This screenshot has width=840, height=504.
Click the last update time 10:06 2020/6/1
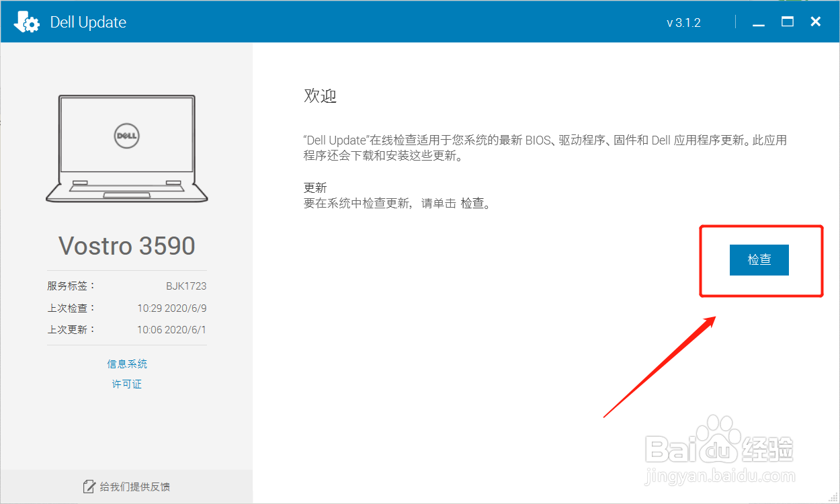(171, 329)
